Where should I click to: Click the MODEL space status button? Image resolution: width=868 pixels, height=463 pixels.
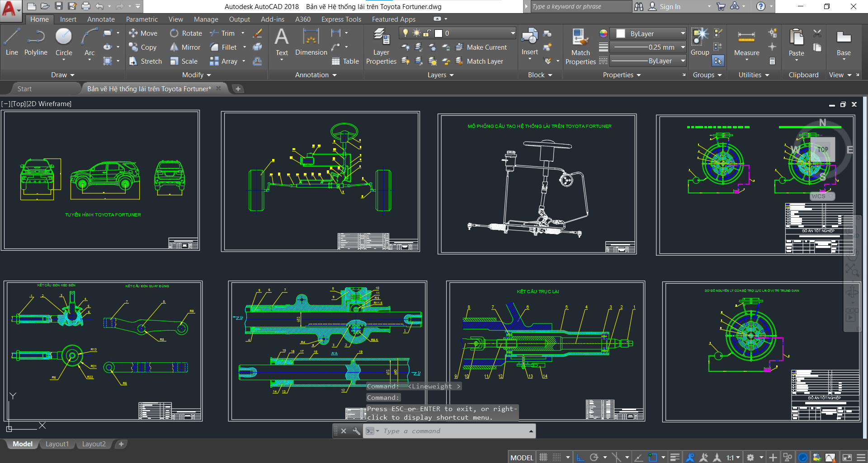[522, 458]
